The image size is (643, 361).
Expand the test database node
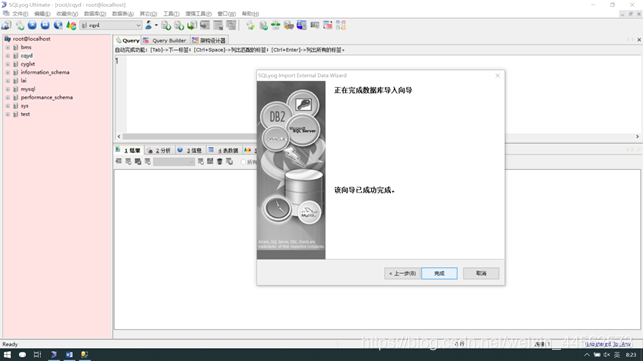(7, 114)
